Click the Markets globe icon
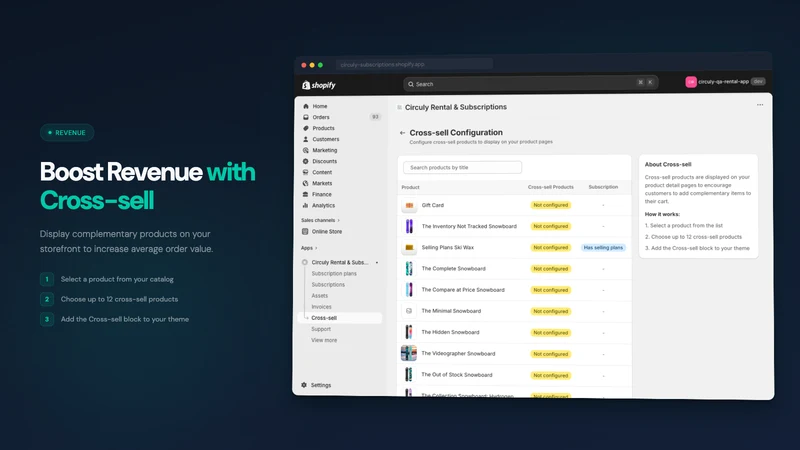Screen dimensions: 800x450 pyautogui.click(x=306, y=183)
